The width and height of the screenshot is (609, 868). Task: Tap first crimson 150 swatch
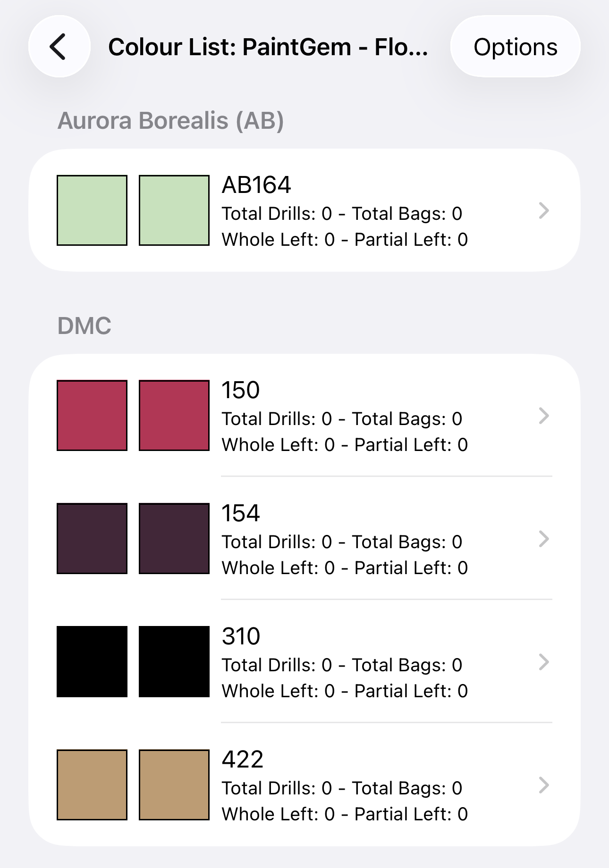[x=92, y=416]
